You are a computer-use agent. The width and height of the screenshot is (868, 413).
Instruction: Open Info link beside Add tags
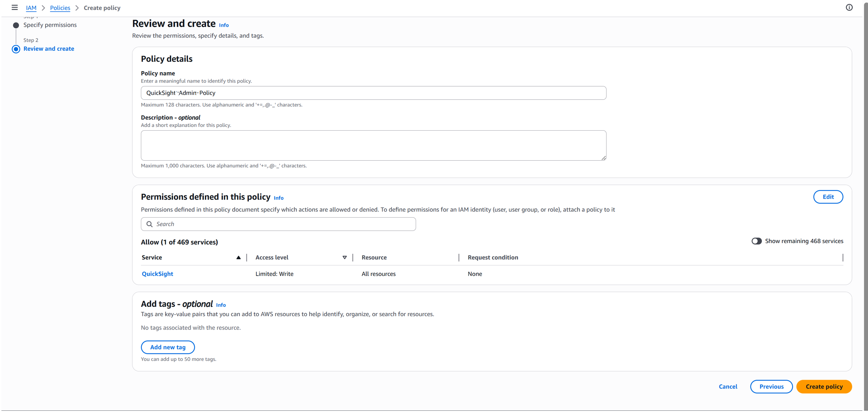(221, 305)
